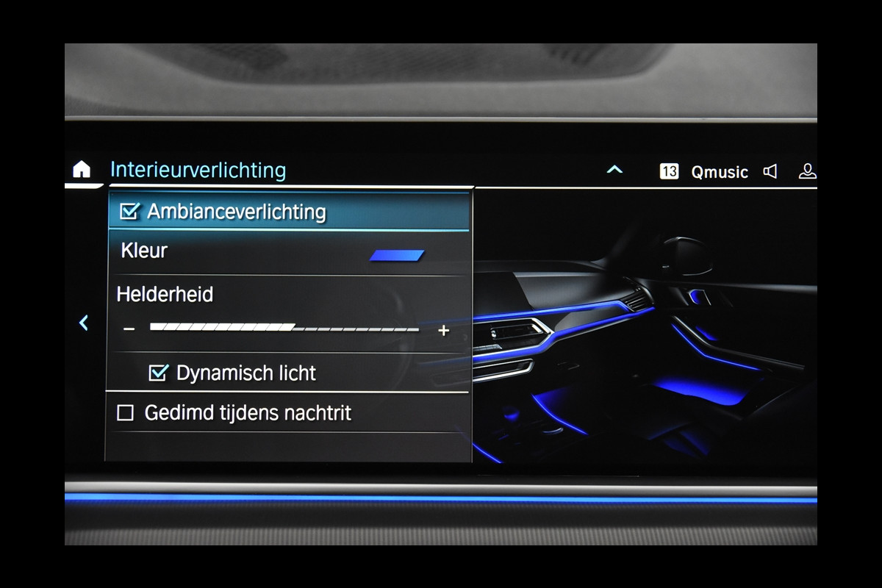Disable the Ambianceverlichting checkbox
This screenshot has height=588, width=882.
coord(129,212)
